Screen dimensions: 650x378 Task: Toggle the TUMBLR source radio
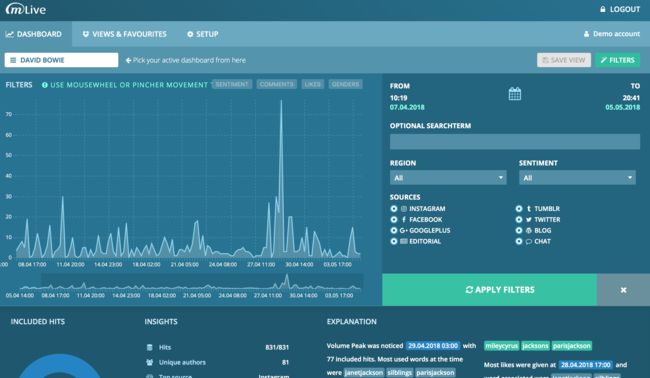tap(519, 209)
